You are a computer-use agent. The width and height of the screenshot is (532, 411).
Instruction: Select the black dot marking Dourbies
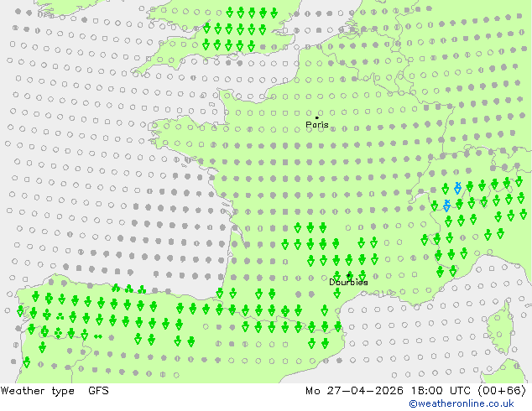click(x=348, y=274)
